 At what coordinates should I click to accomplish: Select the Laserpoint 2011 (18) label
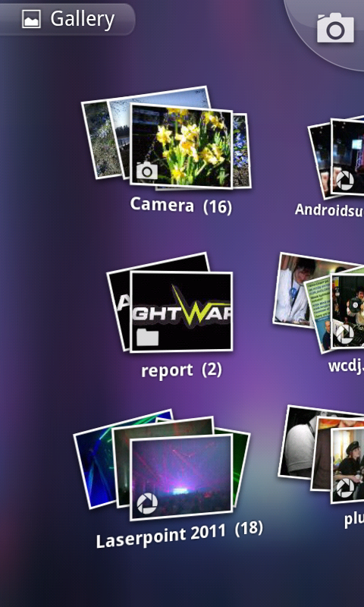[180, 534]
